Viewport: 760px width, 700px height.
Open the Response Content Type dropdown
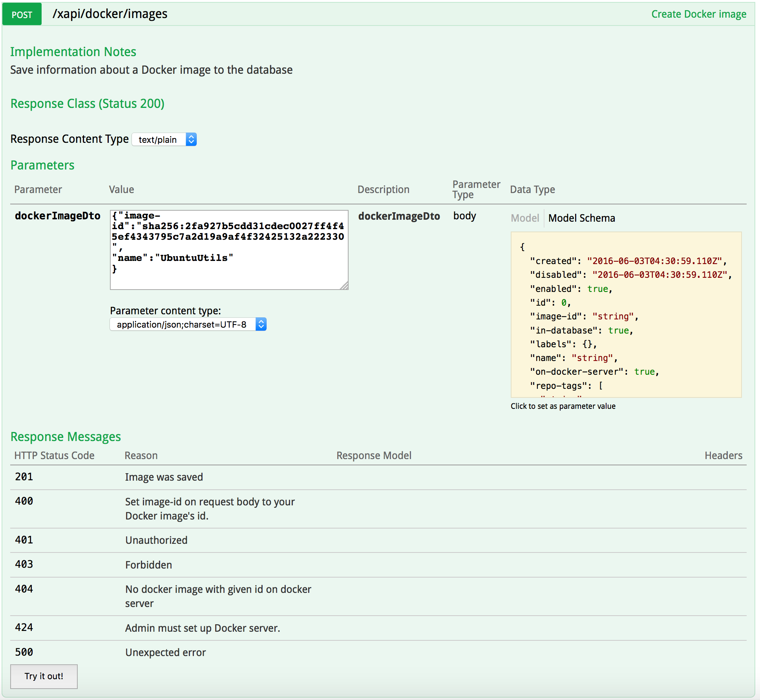coord(158,140)
